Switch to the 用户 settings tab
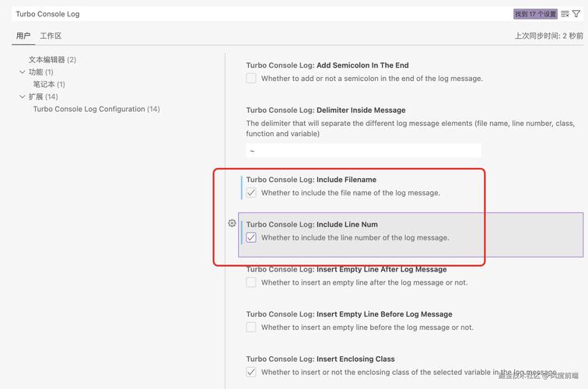Image resolution: width=588 pixels, height=389 pixels. click(23, 36)
